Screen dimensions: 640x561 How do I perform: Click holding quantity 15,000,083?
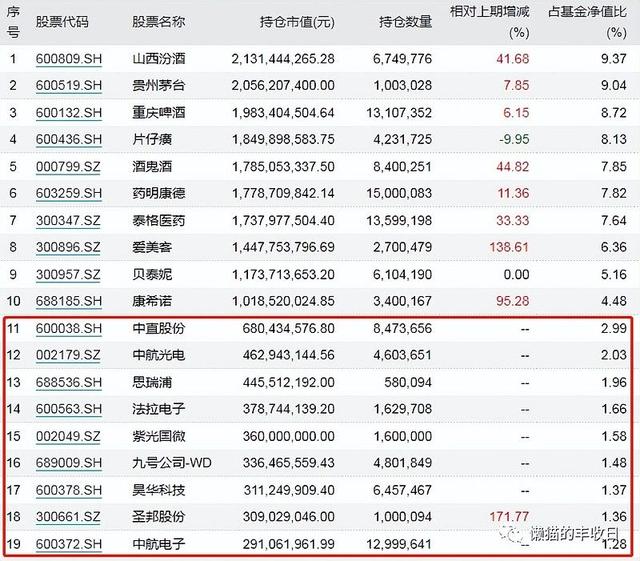(399, 193)
